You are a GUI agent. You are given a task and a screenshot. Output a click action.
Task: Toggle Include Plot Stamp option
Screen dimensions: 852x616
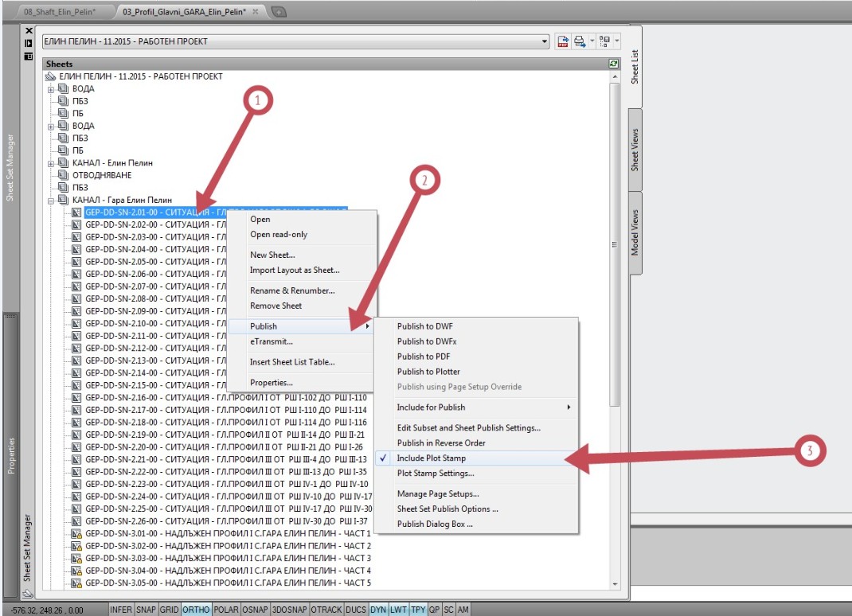tap(432, 458)
